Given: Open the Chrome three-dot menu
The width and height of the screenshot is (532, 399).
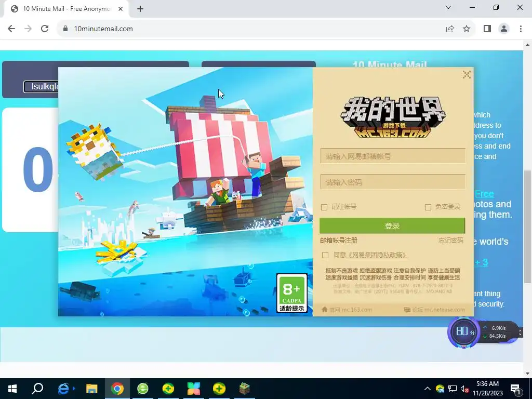Looking at the screenshot, I should pos(521,29).
